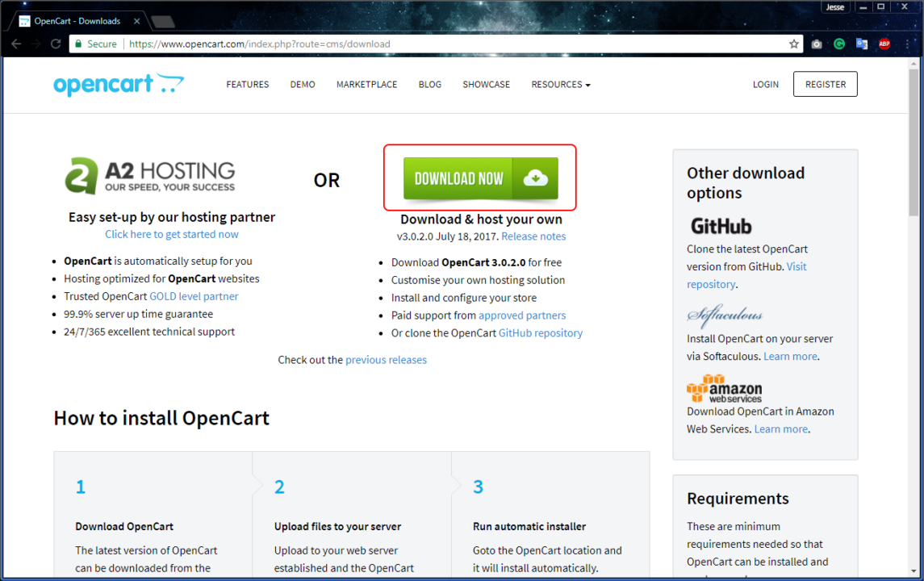Click 'Click here to get started now'
924x581 pixels.
171,234
